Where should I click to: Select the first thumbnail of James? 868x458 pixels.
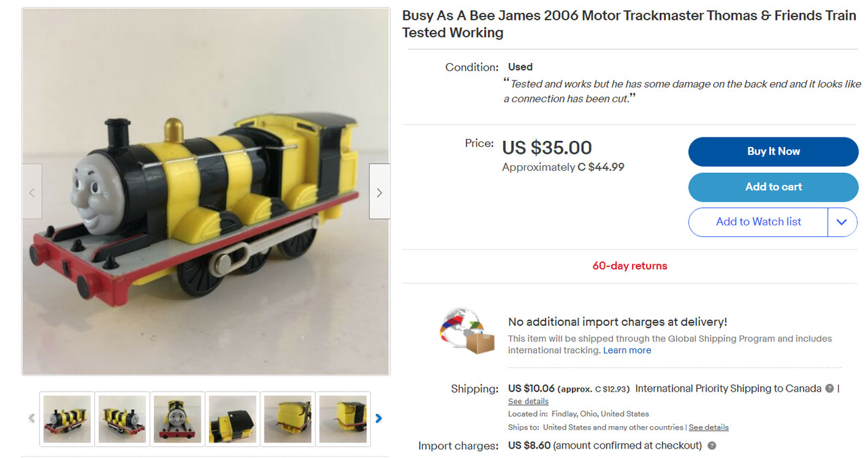tap(67, 419)
